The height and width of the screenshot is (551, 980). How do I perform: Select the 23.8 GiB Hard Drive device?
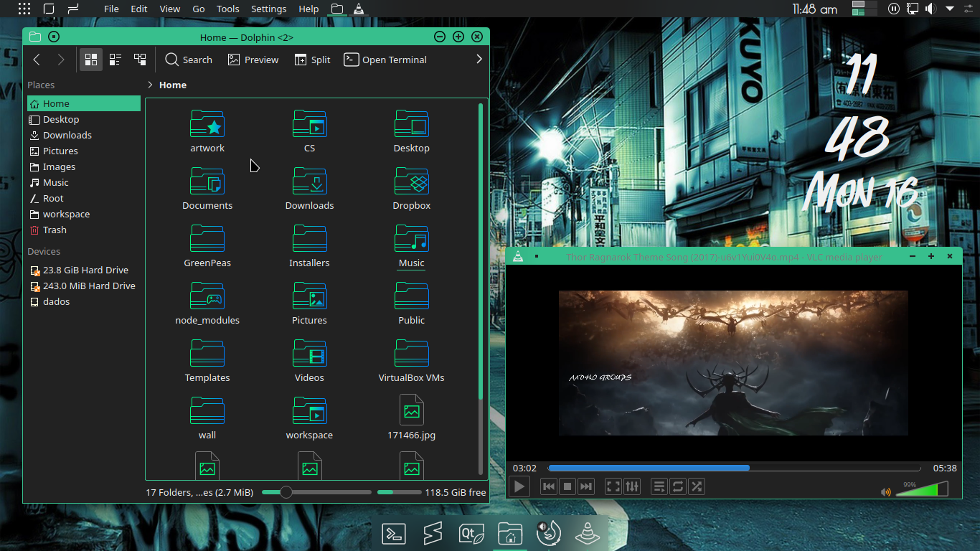click(x=84, y=270)
